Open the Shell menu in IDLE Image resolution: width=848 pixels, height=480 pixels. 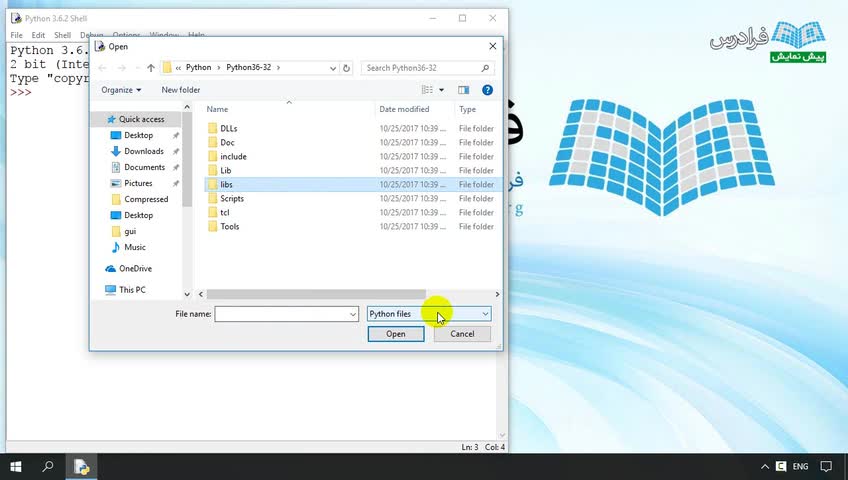62,35
